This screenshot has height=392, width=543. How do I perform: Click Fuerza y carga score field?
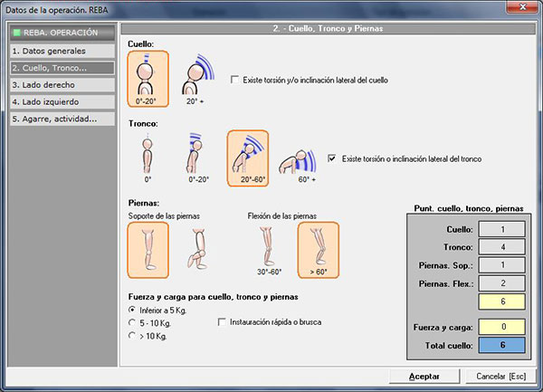coord(502,327)
